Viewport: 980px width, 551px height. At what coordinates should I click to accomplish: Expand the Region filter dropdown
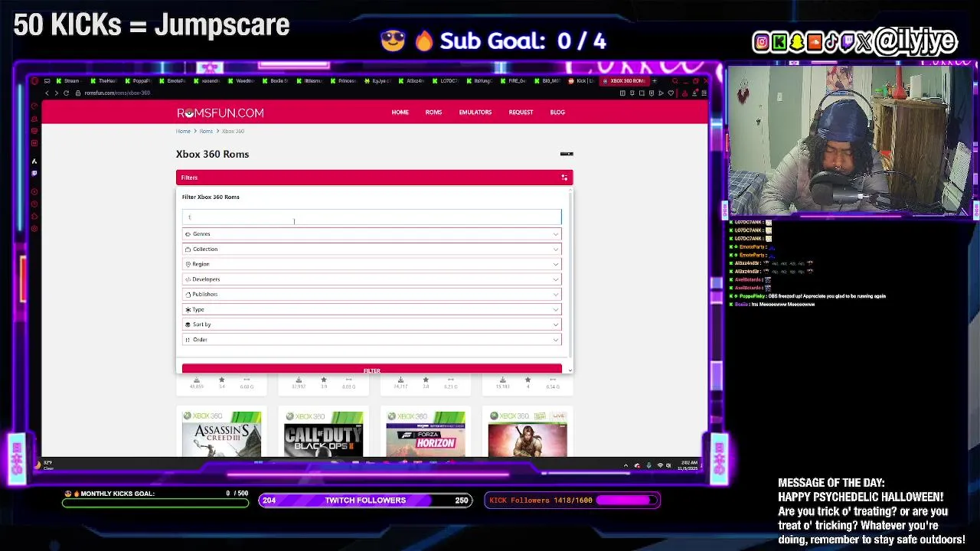[x=371, y=264]
